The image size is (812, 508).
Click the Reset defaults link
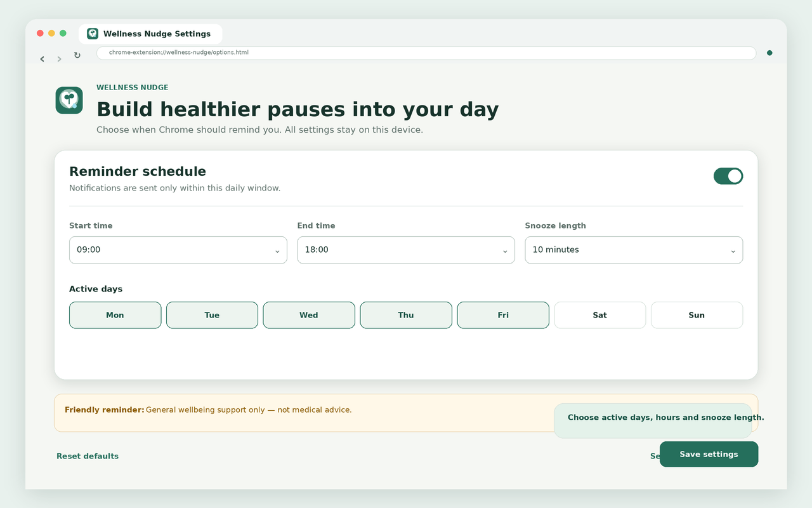coord(88,456)
